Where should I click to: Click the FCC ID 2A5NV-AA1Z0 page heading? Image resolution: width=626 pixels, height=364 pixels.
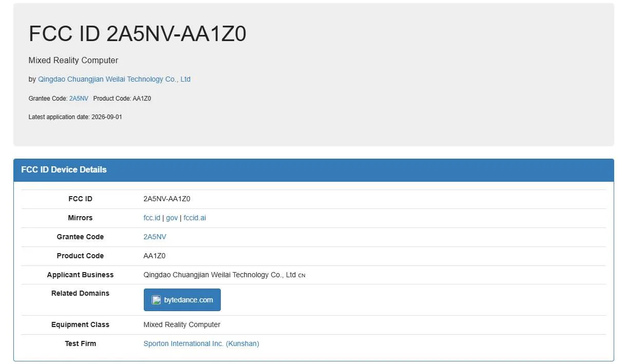tap(137, 34)
